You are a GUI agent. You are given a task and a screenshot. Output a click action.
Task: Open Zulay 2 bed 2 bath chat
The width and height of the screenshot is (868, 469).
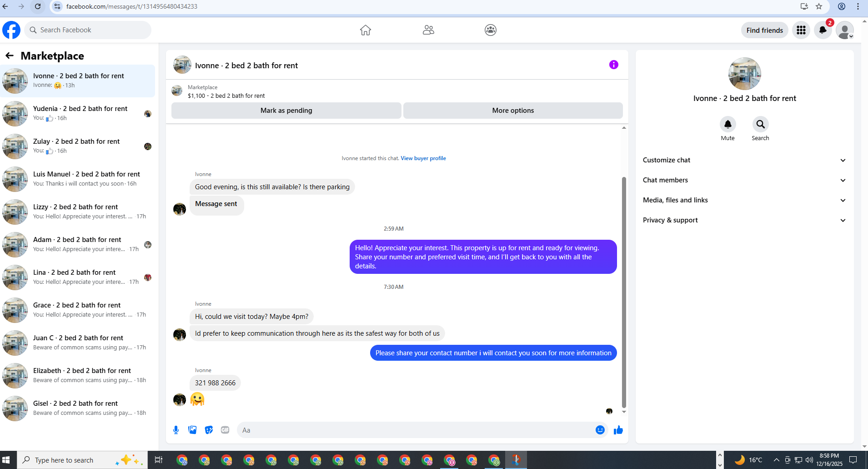point(77,146)
